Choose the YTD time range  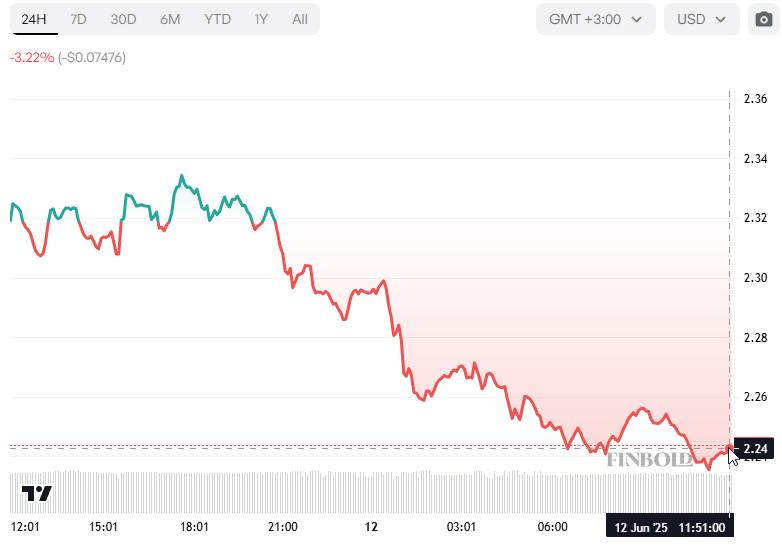coord(217,19)
